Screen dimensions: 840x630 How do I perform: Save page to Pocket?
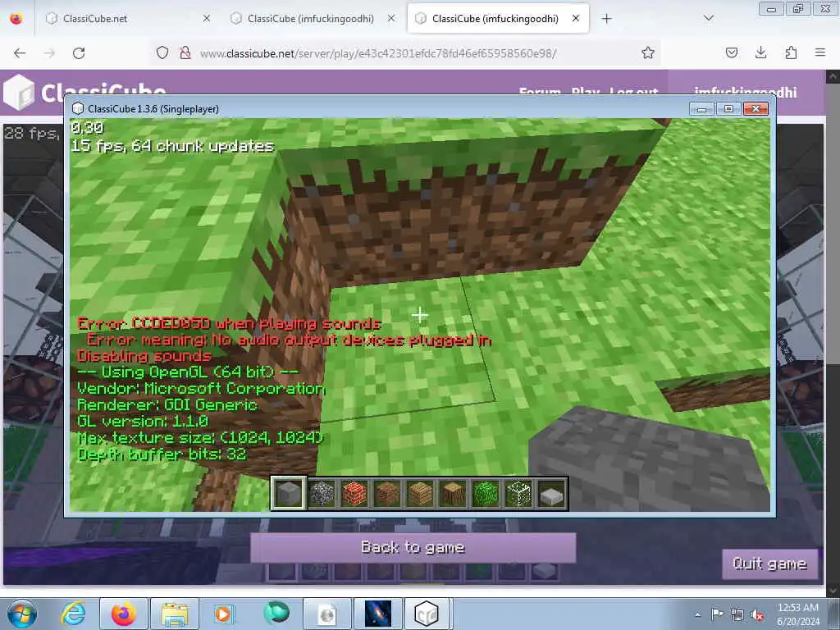731,52
